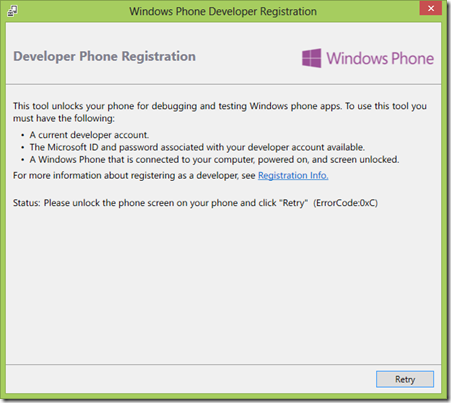Click the current developer account bullet
The width and height of the screenshot is (451, 403).
click(x=89, y=135)
